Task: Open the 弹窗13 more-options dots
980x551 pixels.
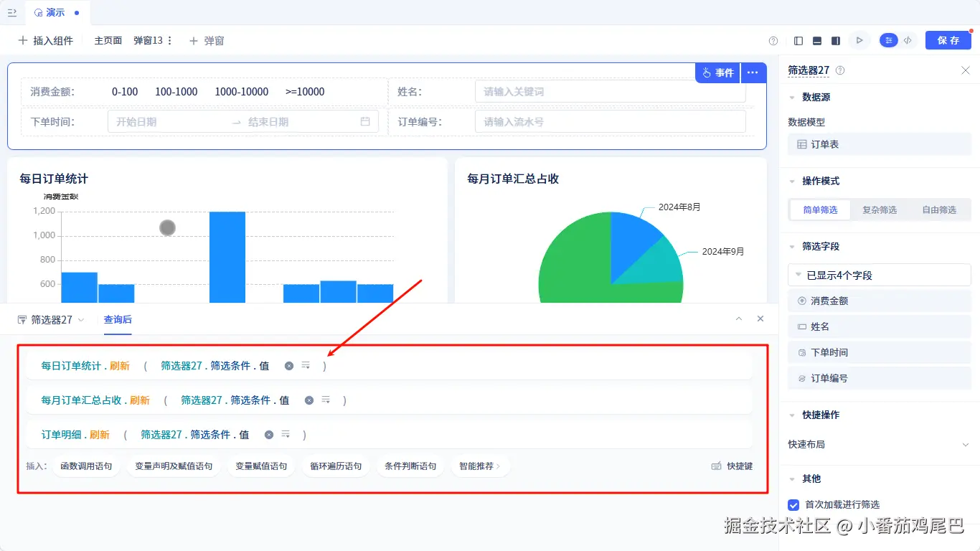Action: tap(170, 41)
